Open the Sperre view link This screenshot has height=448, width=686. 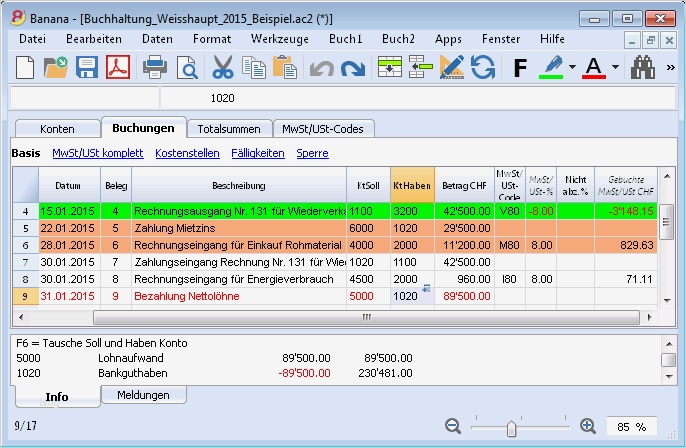pyautogui.click(x=312, y=153)
